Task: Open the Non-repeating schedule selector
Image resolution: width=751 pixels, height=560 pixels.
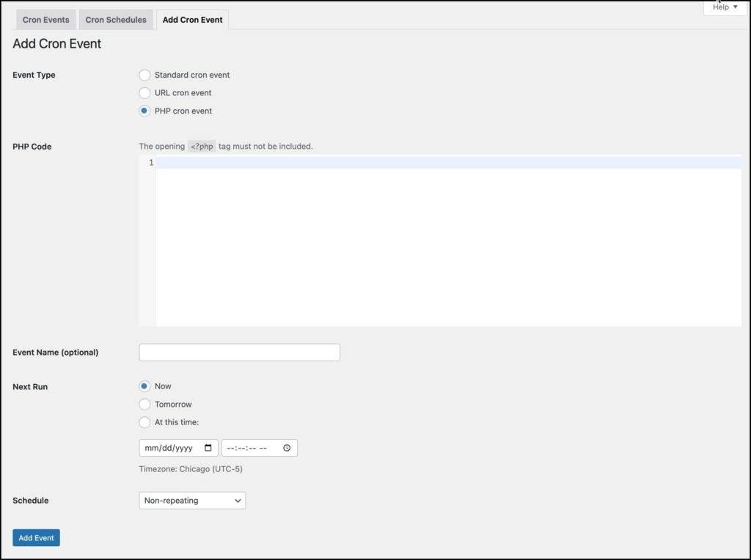Action: pyautogui.click(x=191, y=500)
